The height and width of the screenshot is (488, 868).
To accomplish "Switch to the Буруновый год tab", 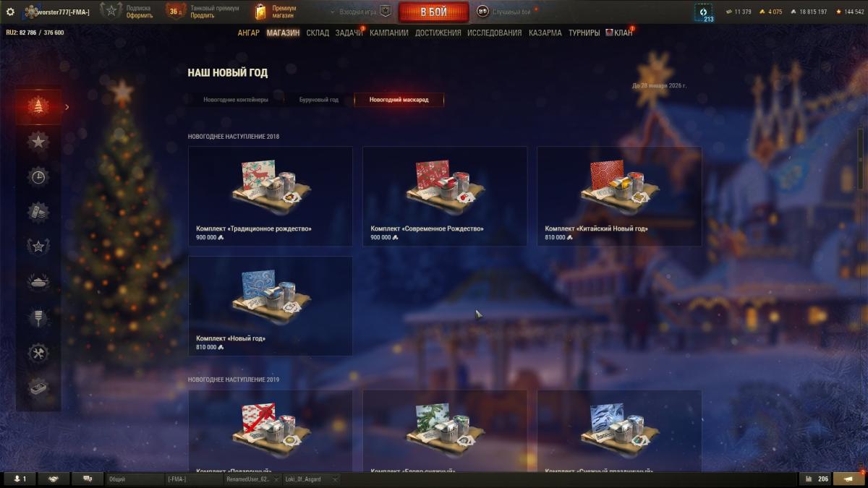I will click(x=319, y=100).
